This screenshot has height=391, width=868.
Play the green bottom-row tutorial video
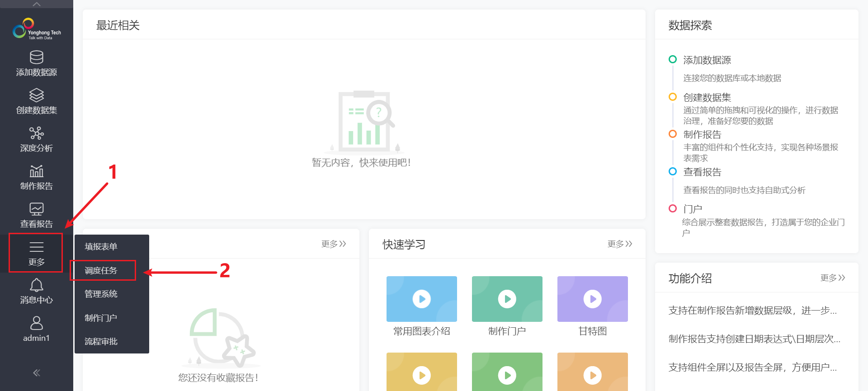pos(507,372)
